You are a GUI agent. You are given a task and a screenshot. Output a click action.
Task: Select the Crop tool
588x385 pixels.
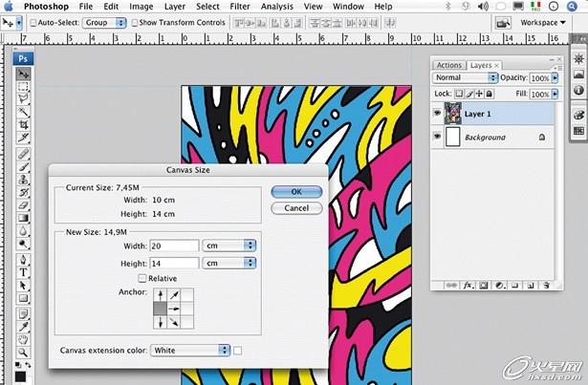tap(23, 124)
